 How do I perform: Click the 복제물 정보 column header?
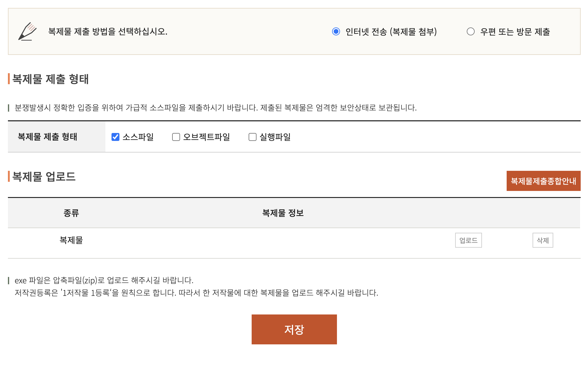[x=283, y=213]
